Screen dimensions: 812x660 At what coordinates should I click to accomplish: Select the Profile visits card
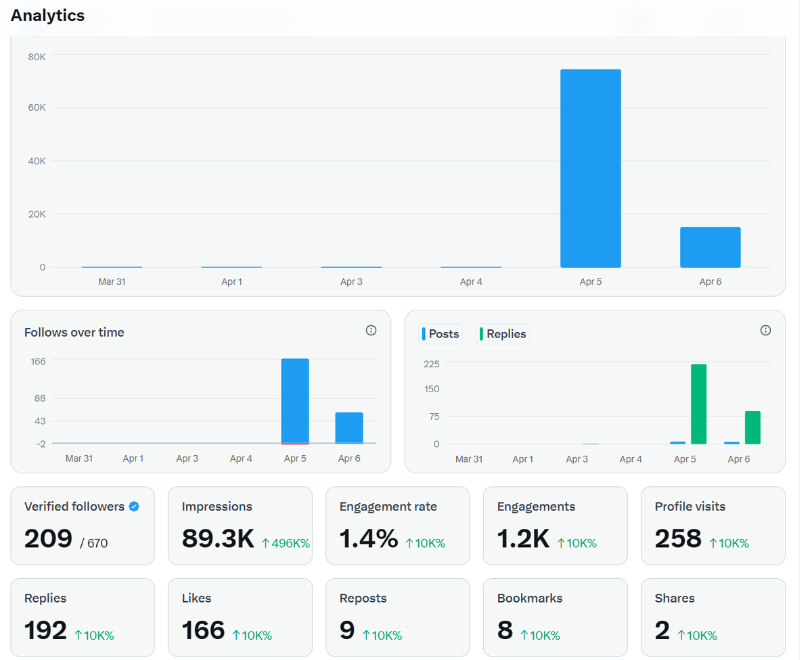(x=713, y=526)
